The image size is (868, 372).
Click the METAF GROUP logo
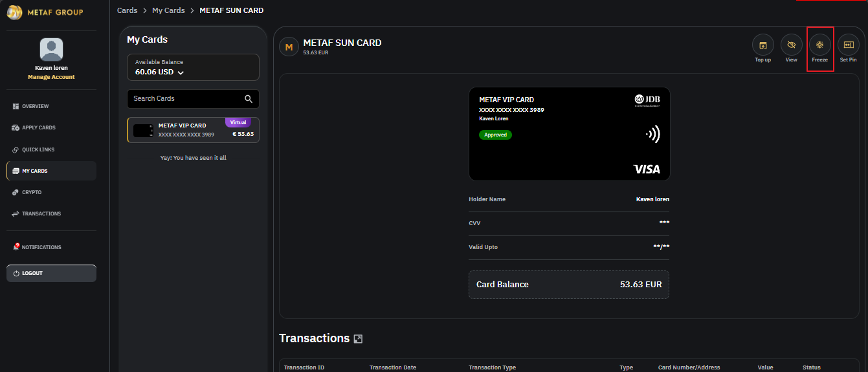click(x=45, y=12)
